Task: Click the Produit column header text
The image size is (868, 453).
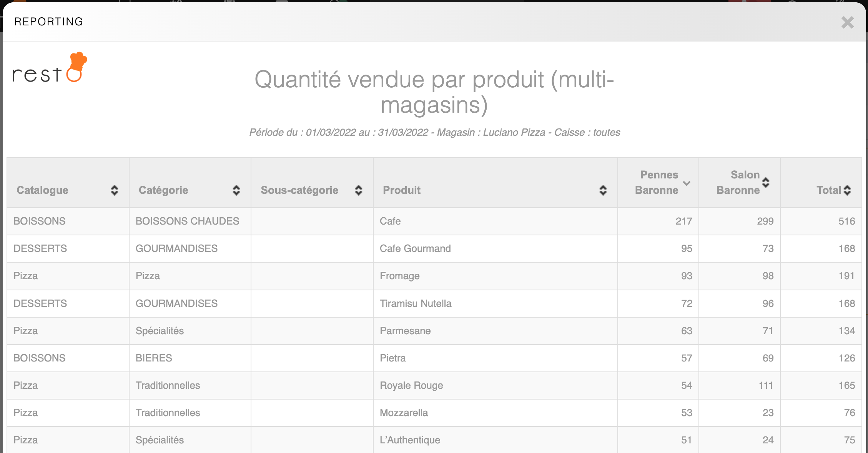Action: coord(402,190)
